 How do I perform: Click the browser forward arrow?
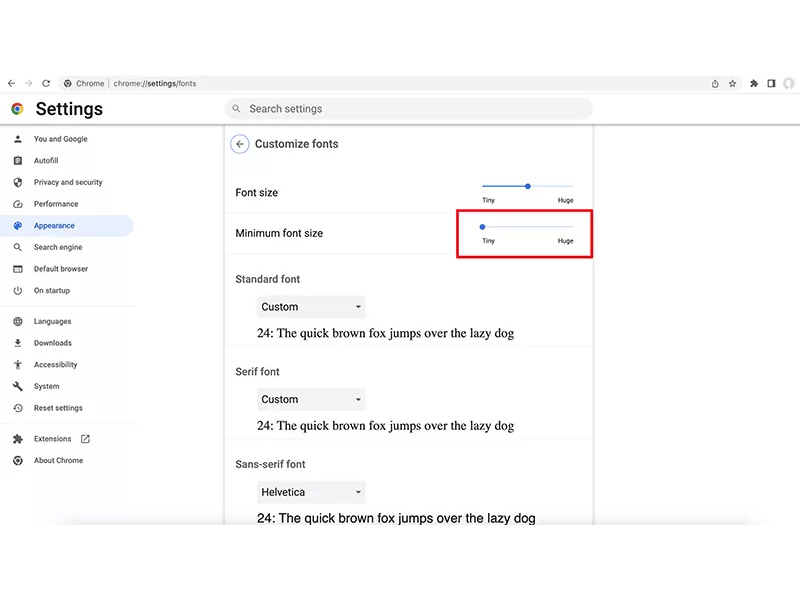coord(29,83)
